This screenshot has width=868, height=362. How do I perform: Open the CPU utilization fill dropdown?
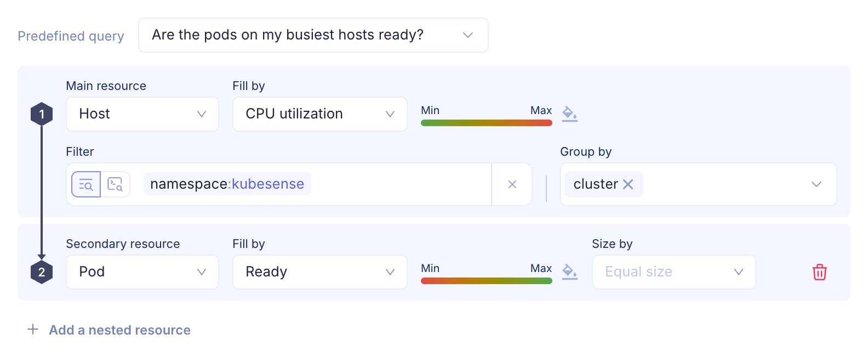tap(320, 114)
